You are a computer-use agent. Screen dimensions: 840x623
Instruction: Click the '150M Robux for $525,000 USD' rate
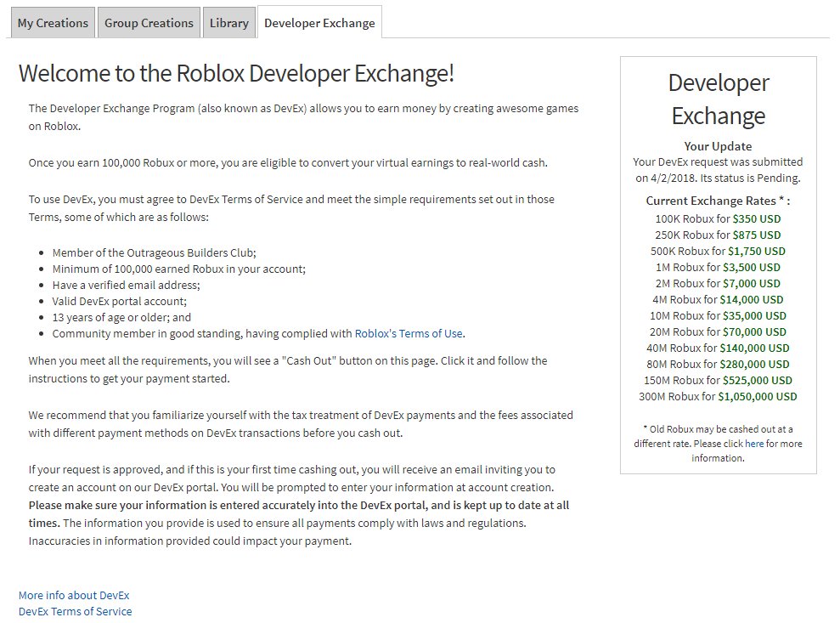point(718,380)
